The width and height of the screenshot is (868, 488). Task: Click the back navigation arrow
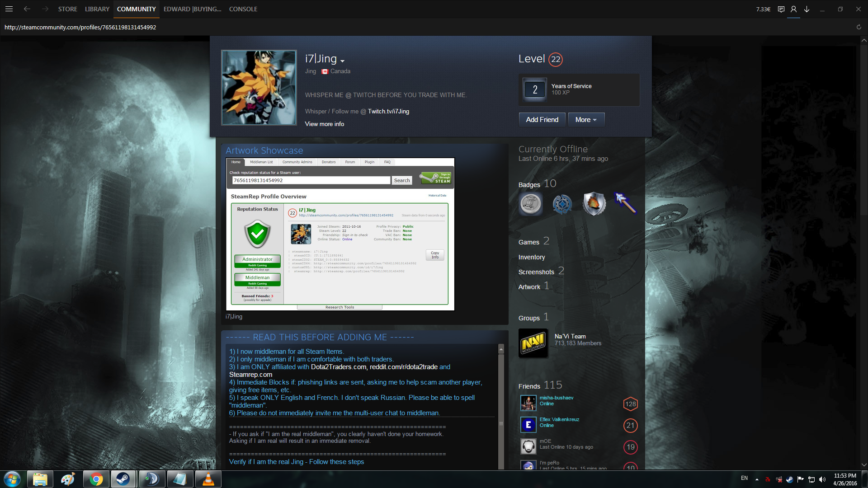click(x=27, y=9)
